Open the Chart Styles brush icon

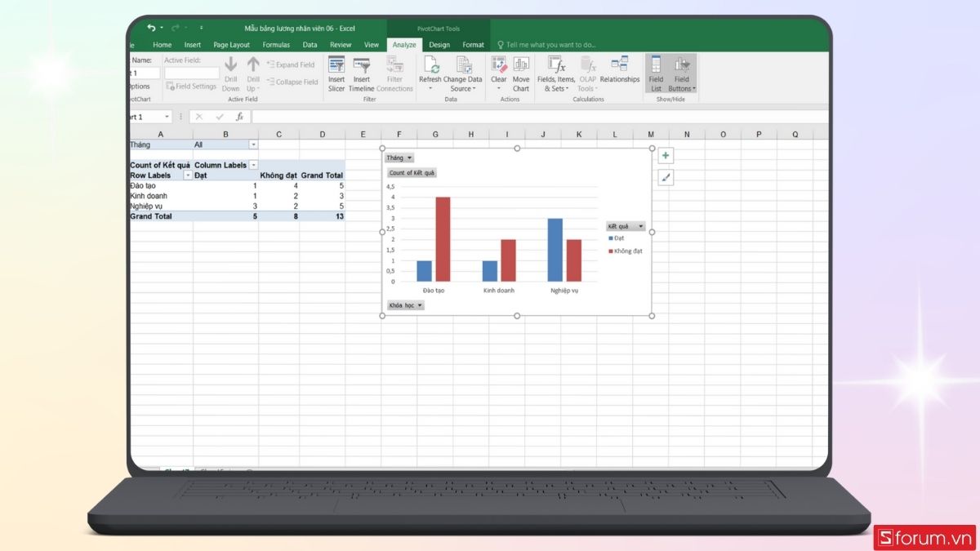[x=666, y=177]
